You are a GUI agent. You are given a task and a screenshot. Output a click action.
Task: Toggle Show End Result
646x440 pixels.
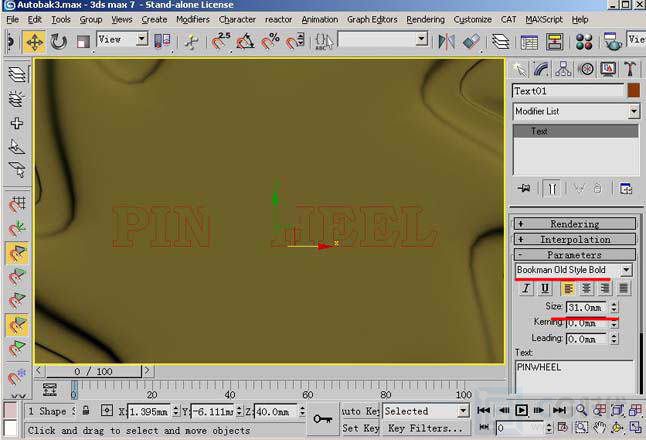click(x=552, y=189)
